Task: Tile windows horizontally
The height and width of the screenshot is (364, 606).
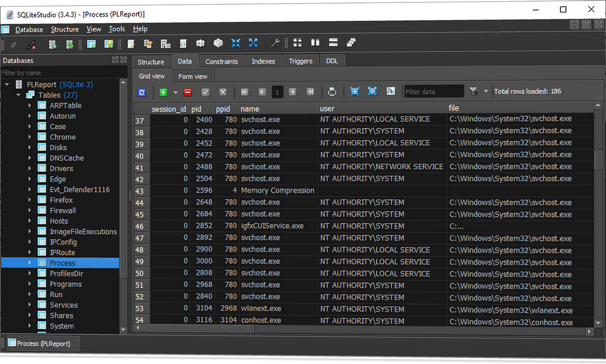Action: 333,43
